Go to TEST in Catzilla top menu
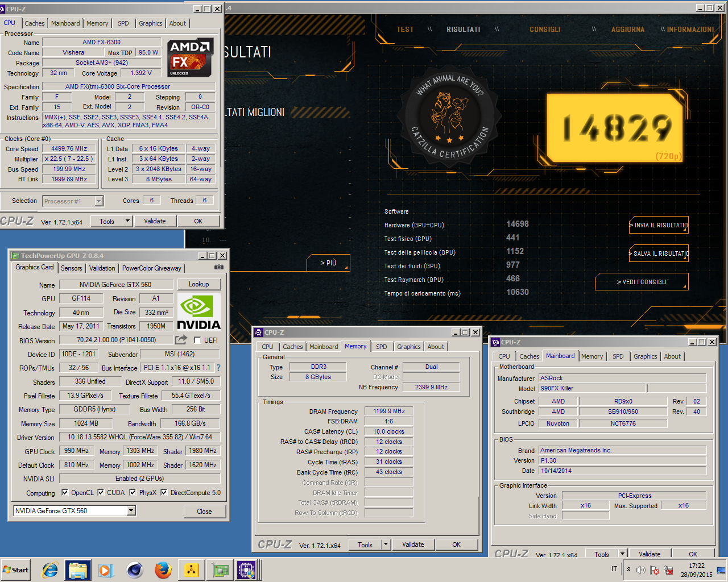The image size is (728, 582). [405, 30]
